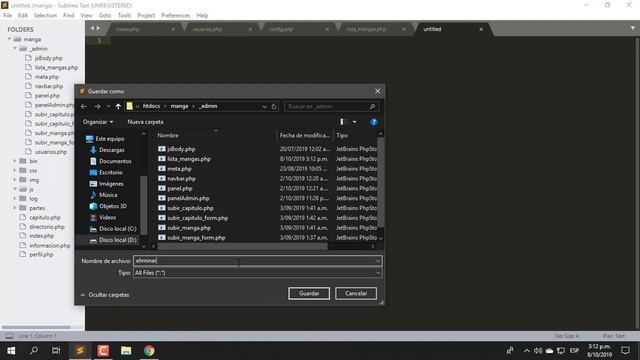Open the file name history dropdown arrow
Viewport: 640px width, 360px height.
(x=378, y=260)
